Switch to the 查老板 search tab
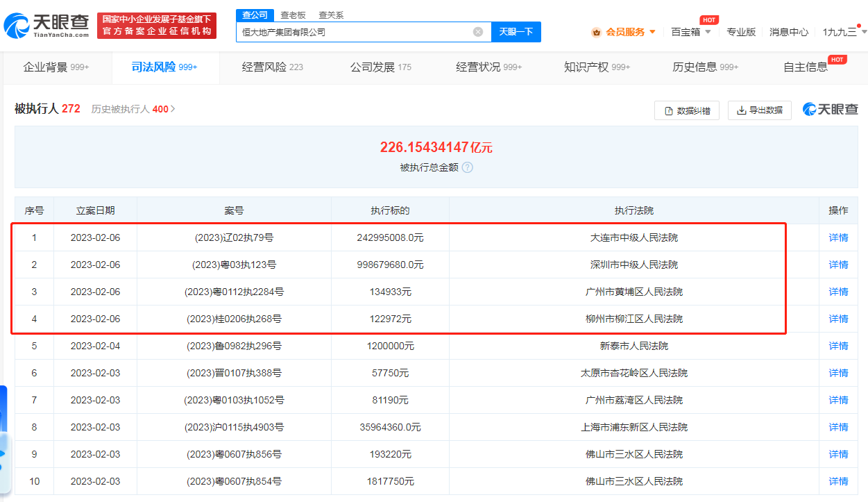Screen dimensions: 868x502 tap(293, 15)
